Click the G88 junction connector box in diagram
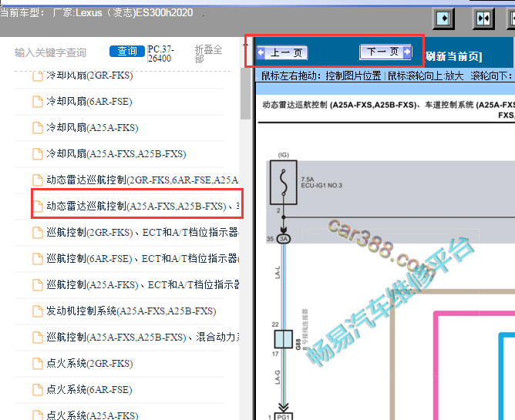515x420 pixels. click(283, 339)
